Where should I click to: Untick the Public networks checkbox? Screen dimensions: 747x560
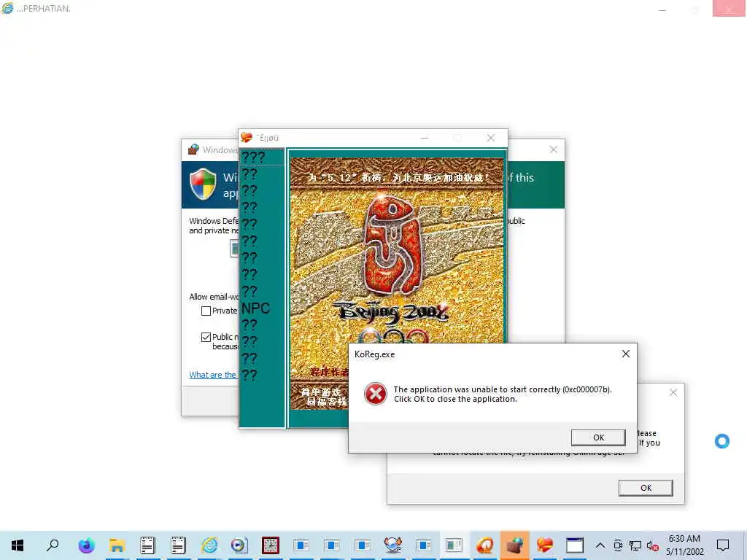(x=206, y=337)
